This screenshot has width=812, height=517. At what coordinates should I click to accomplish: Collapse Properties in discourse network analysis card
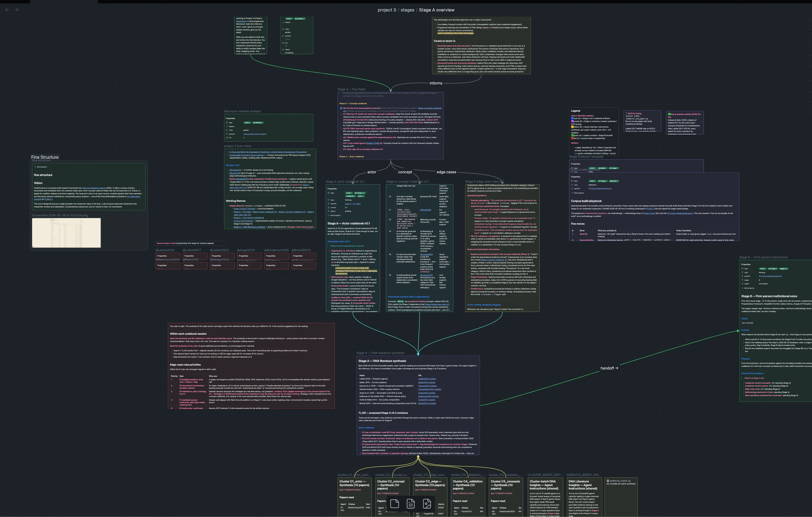click(x=231, y=119)
